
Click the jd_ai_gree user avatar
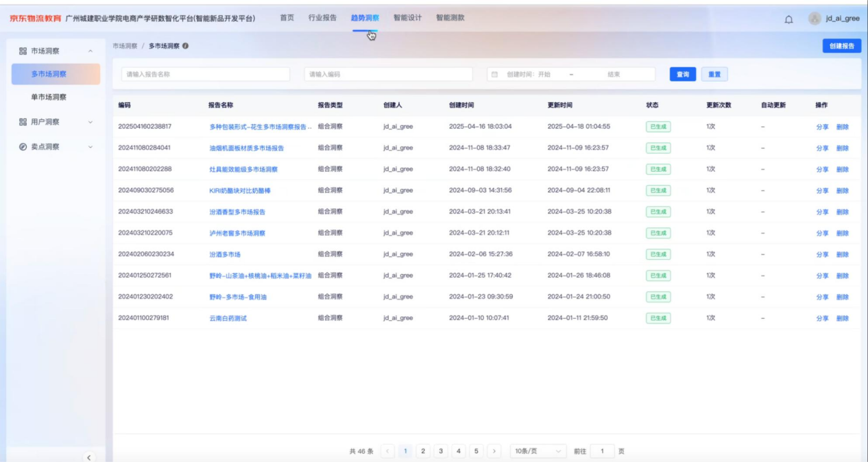point(815,19)
